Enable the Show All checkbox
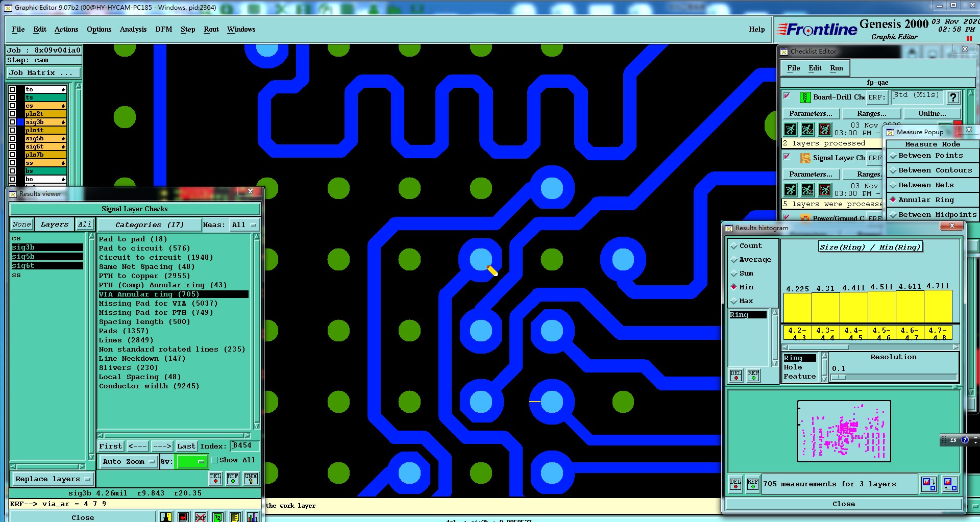 coord(215,460)
